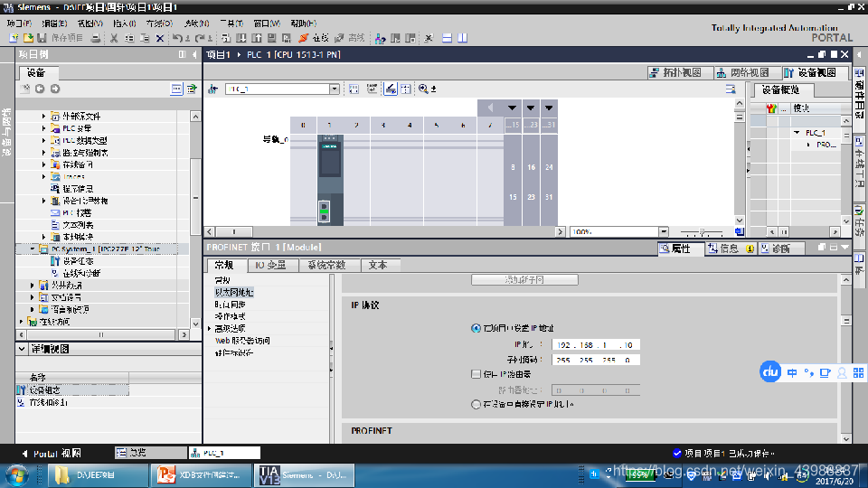Viewport: 868px width, 488px height.
Task: Enable the 'use IP router' checkbox
Action: pos(476,374)
